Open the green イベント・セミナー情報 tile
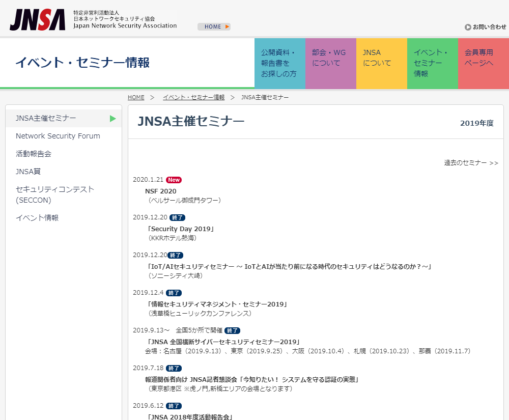The image size is (509, 420). [x=432, y=63]
